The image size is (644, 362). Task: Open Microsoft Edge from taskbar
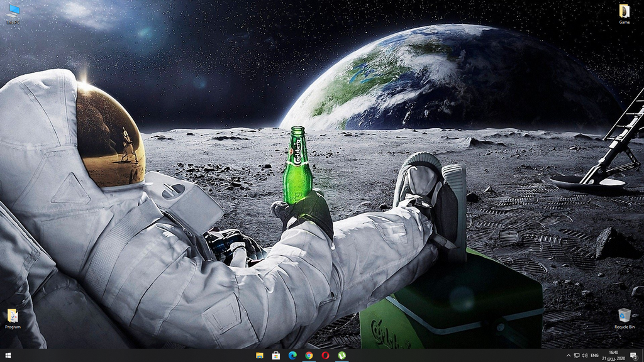[292, 356]
